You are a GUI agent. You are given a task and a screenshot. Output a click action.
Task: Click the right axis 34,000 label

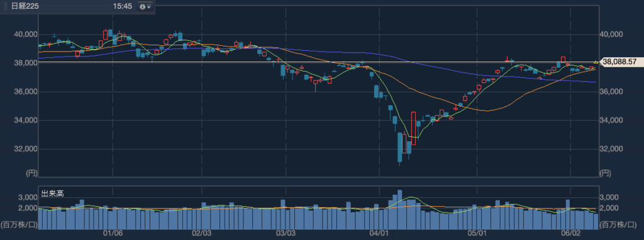point(611,121)
